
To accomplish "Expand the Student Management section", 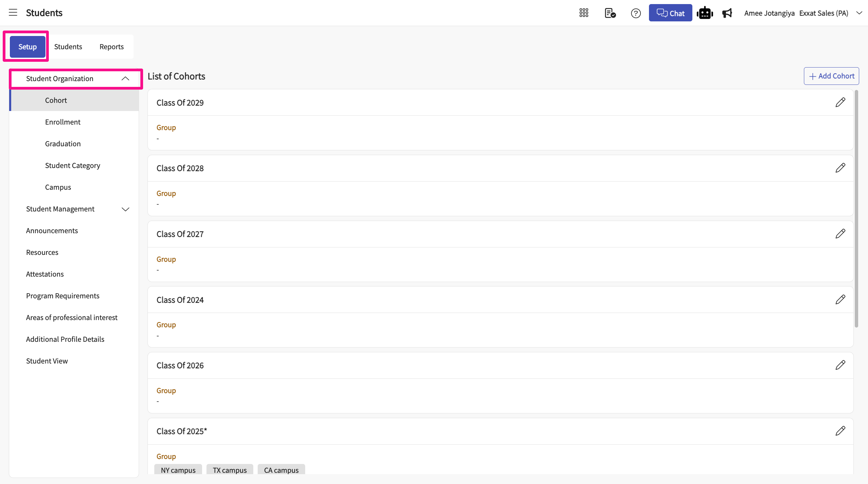I will coord(125,209).
